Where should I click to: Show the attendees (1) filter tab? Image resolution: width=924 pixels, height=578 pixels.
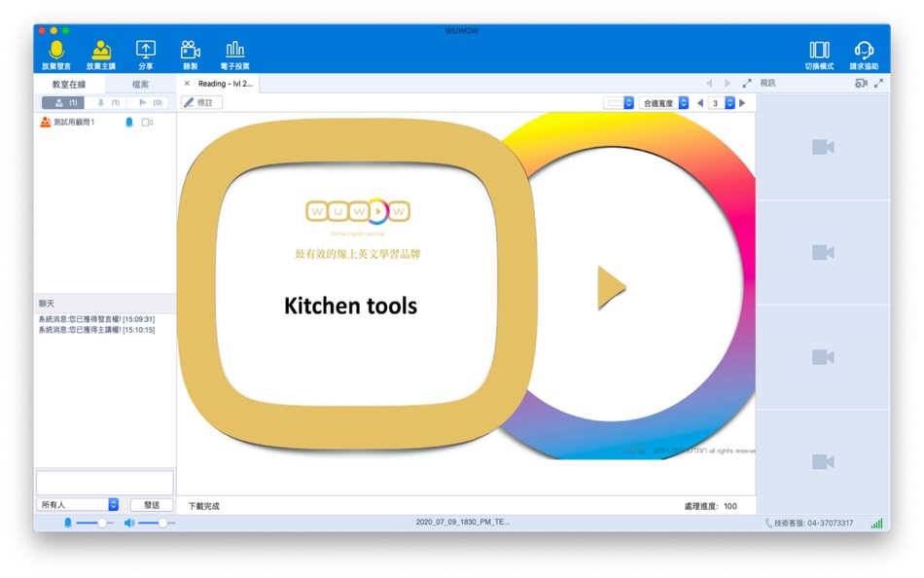(63, 102)
